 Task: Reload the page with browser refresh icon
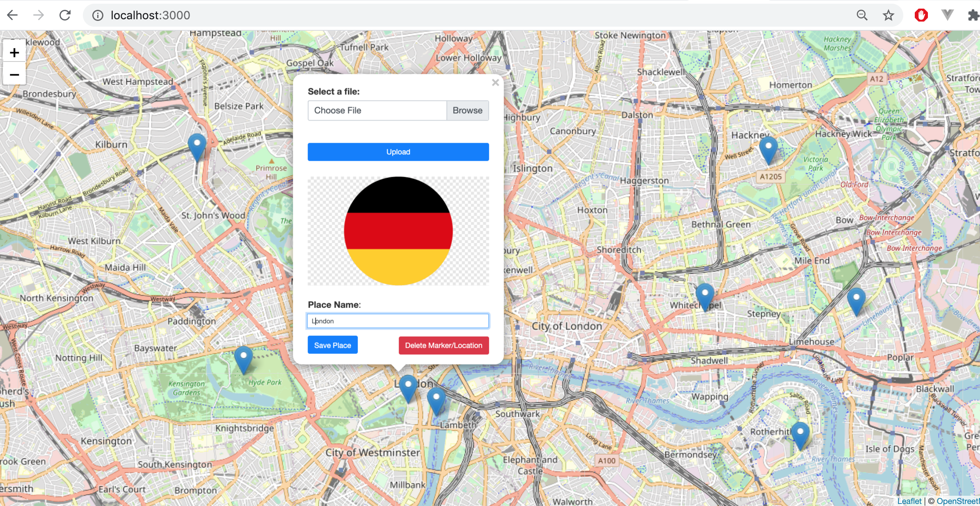point(65,16)
